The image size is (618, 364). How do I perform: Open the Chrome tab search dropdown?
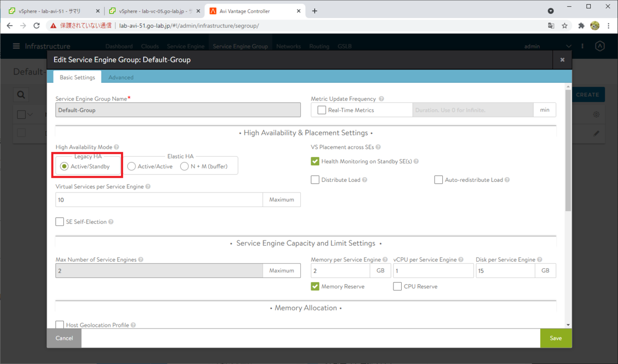pos(551,11)
